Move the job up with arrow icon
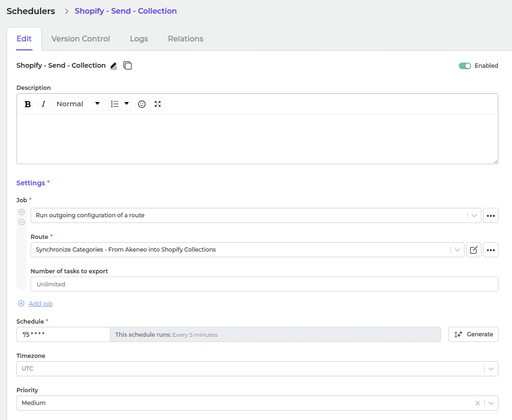Viewport: 512px width, 420px height. click(22, 212)
